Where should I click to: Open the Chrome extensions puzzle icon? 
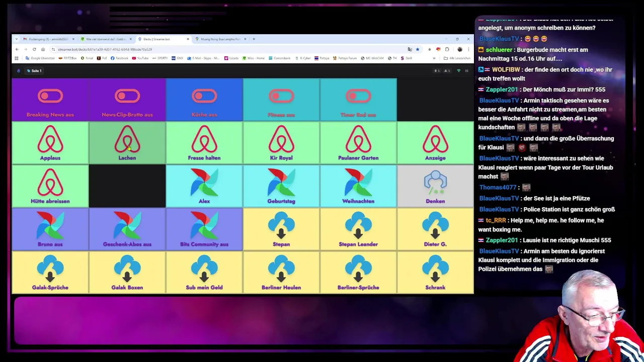pos(447,49)
